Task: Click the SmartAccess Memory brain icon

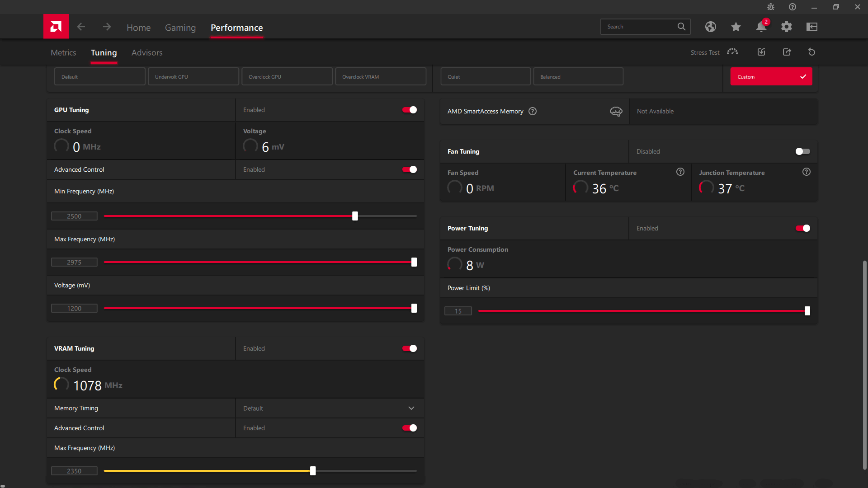Action: 616,111
